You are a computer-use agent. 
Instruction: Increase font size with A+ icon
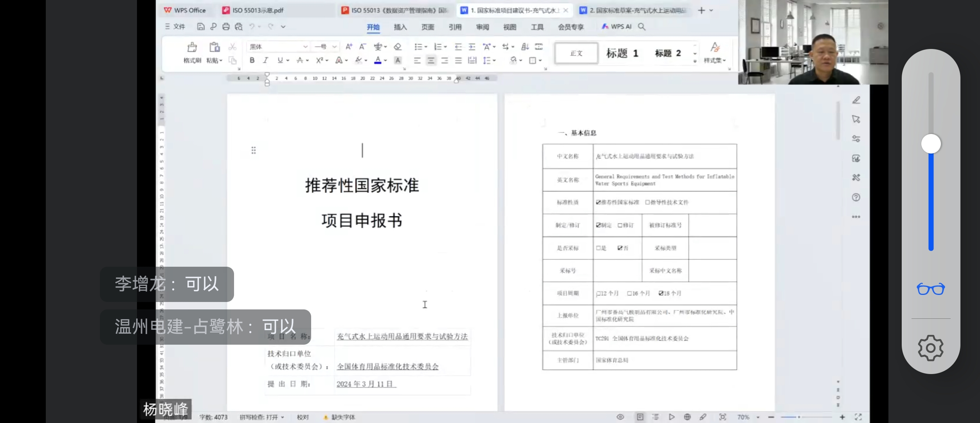click(349, 47)
